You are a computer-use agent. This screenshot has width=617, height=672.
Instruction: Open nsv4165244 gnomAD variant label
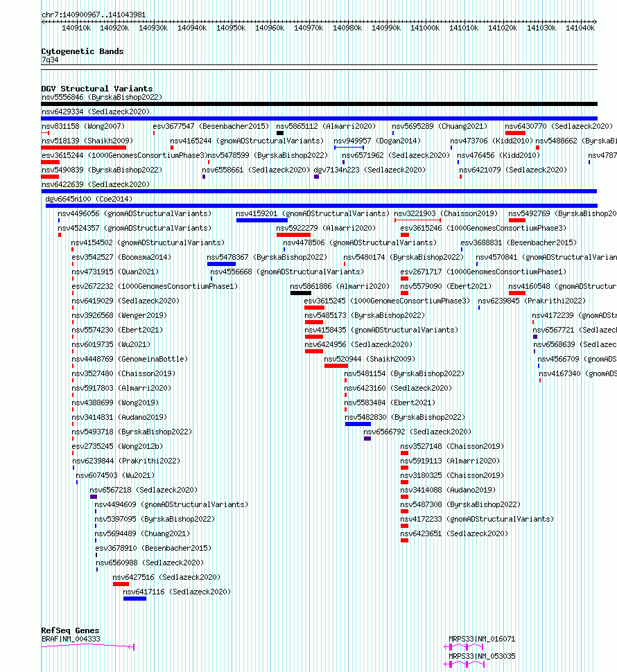pyautogui.click(x=247, y=141)
